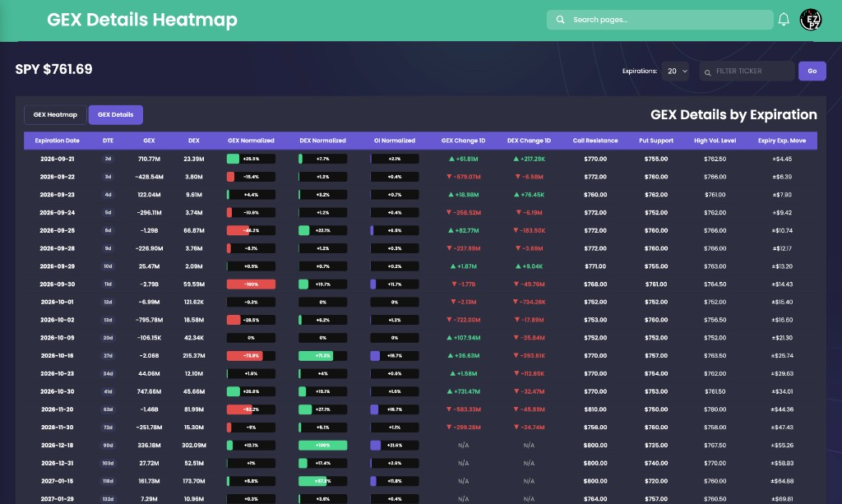Focus the Search pages field

[660, 20]
